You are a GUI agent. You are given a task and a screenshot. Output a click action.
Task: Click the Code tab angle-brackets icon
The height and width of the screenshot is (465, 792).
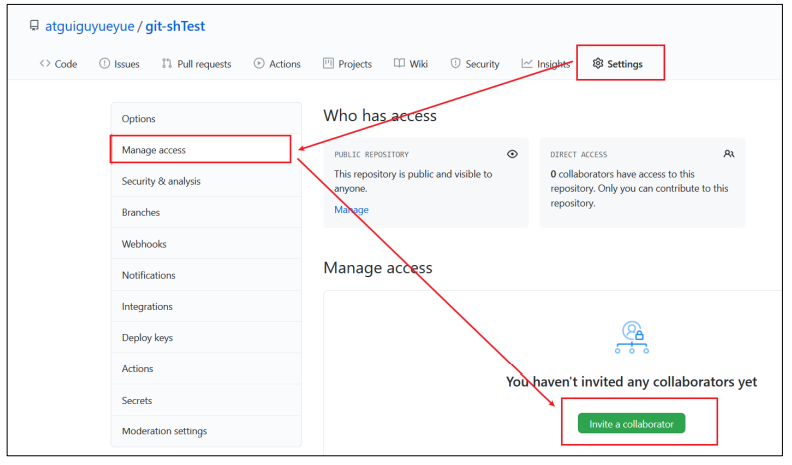45,64
